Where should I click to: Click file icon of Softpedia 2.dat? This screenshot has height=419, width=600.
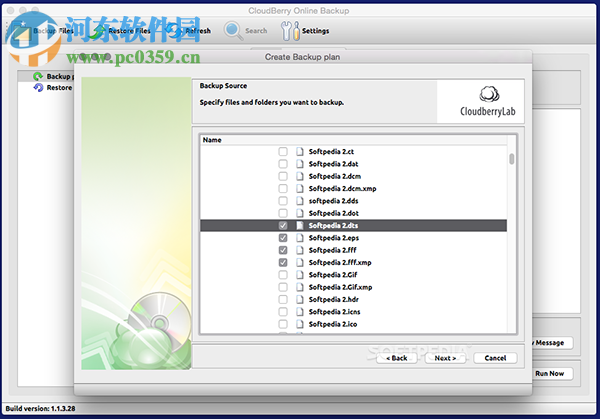tap(300, 164)
